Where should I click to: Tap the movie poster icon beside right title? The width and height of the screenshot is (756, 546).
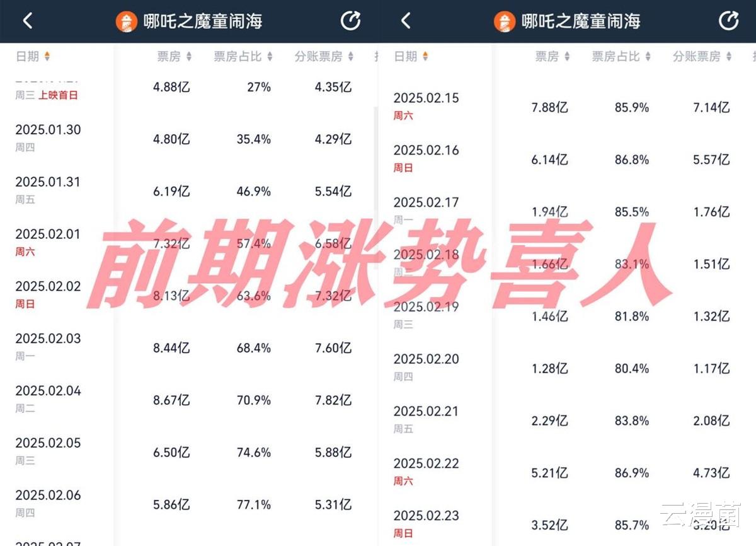coord(505,21)
